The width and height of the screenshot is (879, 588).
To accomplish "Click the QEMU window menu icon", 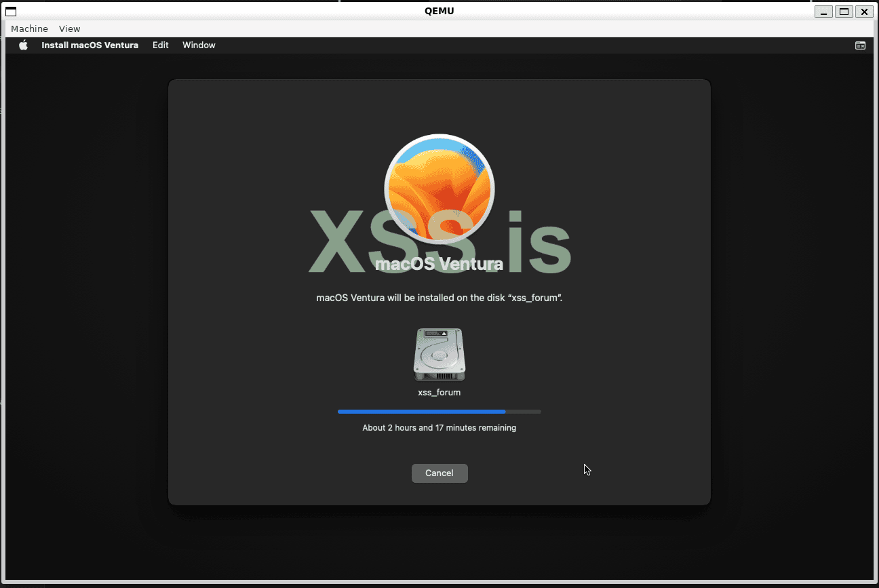I will 11,12.
